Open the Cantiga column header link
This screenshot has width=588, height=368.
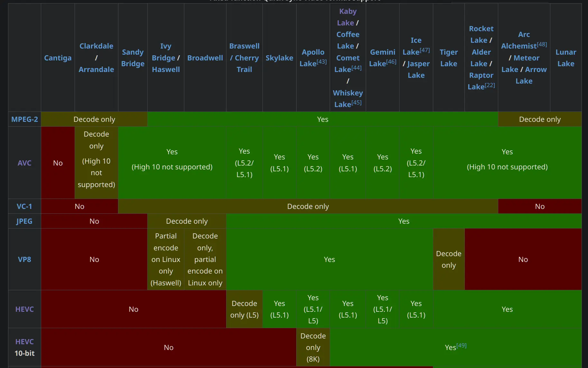[x=58, y=58]
